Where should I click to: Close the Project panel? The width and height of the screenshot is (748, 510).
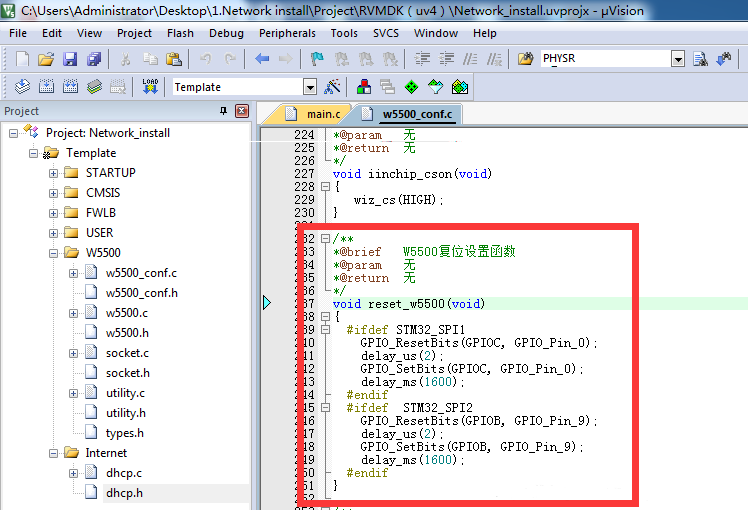(x=242, y=111)
